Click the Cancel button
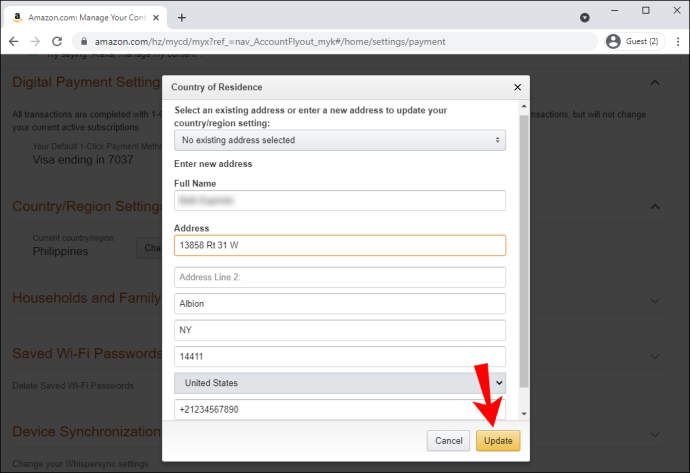Viewport: 690px width, 473px height. 448,440
